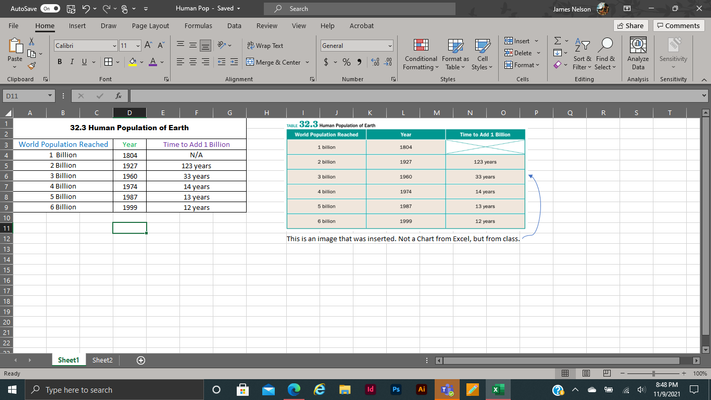This screenshot has height=400, width=711.
Task: Toggle the AutoSave switch
Action: tap(49, 9)
